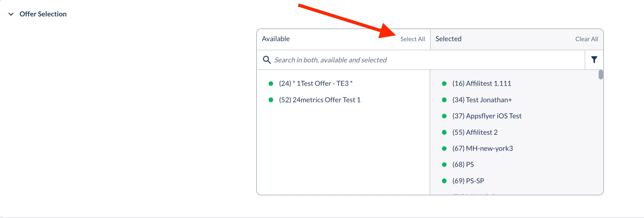Click green status dot of Affilitest 1.111
Image resolution: width=644 pixels, height=218 pixels.
(x=444, y=83)
